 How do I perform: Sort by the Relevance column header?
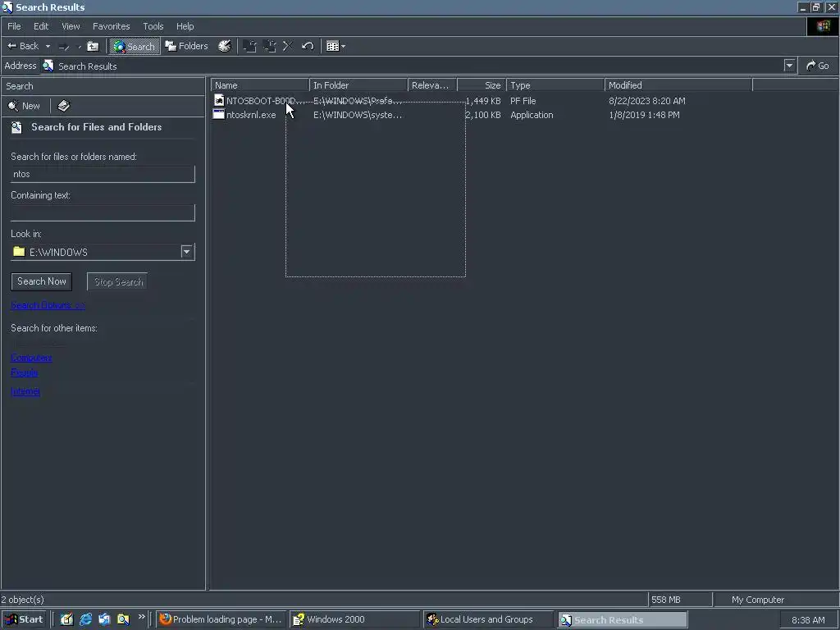click(x=432, y=85)
